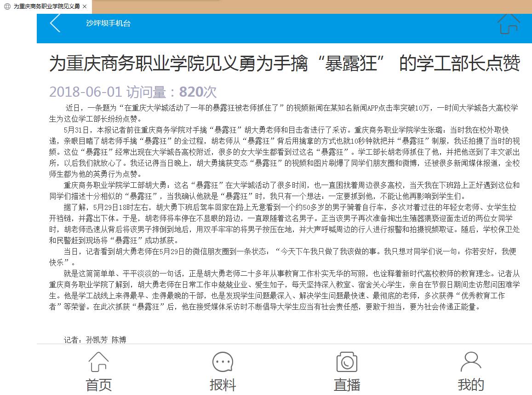Click the back arrow in the blue header

55,23
